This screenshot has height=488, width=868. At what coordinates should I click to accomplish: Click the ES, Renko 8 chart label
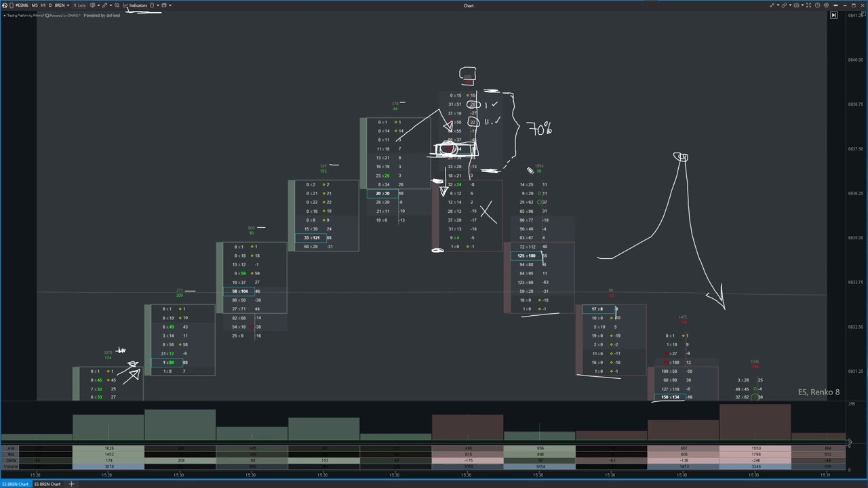pos(818,392)
